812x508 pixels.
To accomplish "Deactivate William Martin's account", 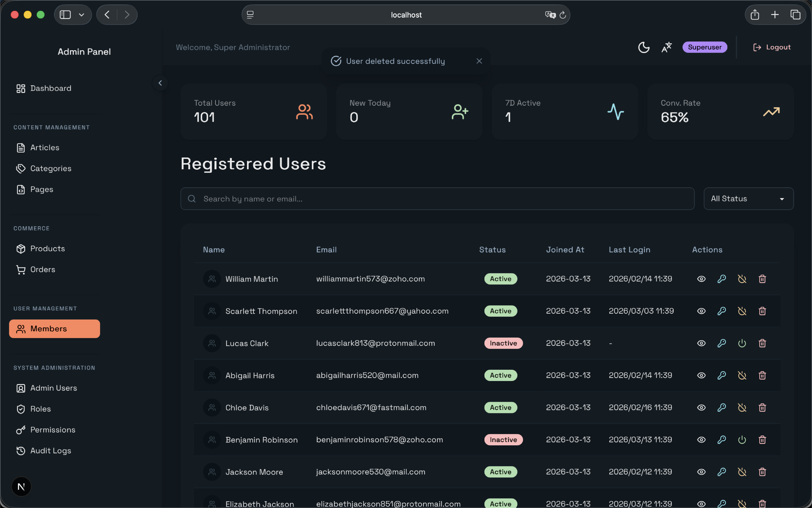I will click(x=742, y=279).
